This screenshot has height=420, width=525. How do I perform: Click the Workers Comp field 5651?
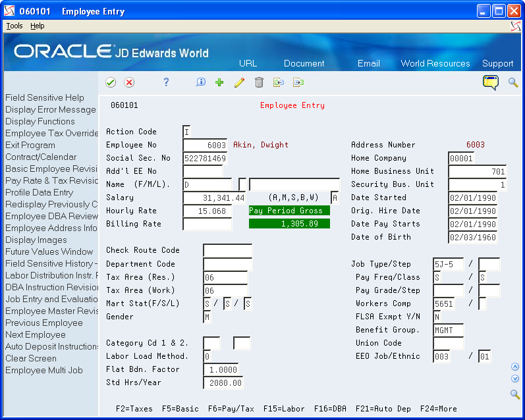[444, 303]
